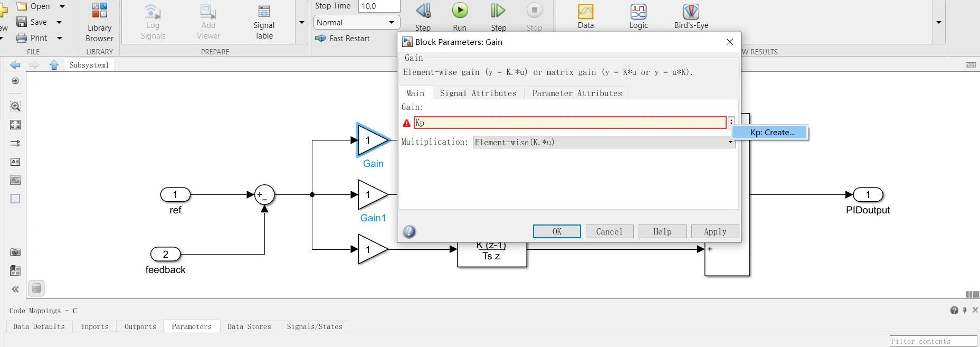The height and width of the screenshot is (347, 980).
Task: Select the ref inport block
Action: [175, 194]
